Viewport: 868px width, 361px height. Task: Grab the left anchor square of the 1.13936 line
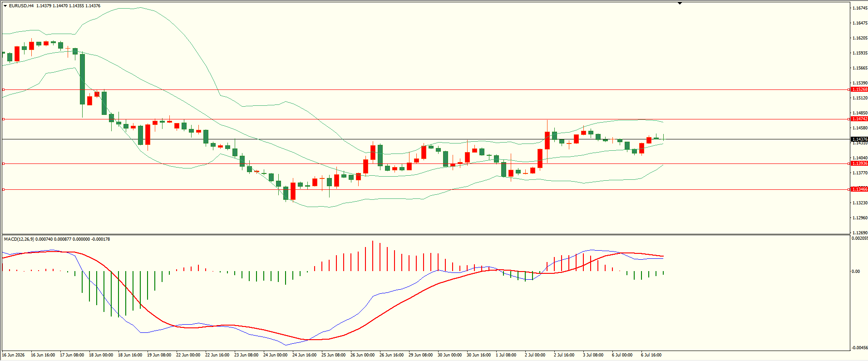(x=3, y=163)
